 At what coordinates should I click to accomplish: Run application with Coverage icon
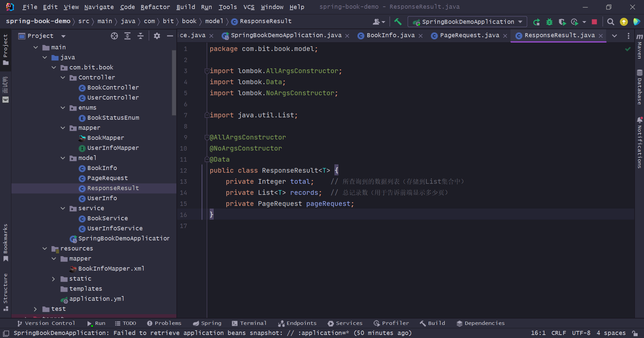click(562, 22)
